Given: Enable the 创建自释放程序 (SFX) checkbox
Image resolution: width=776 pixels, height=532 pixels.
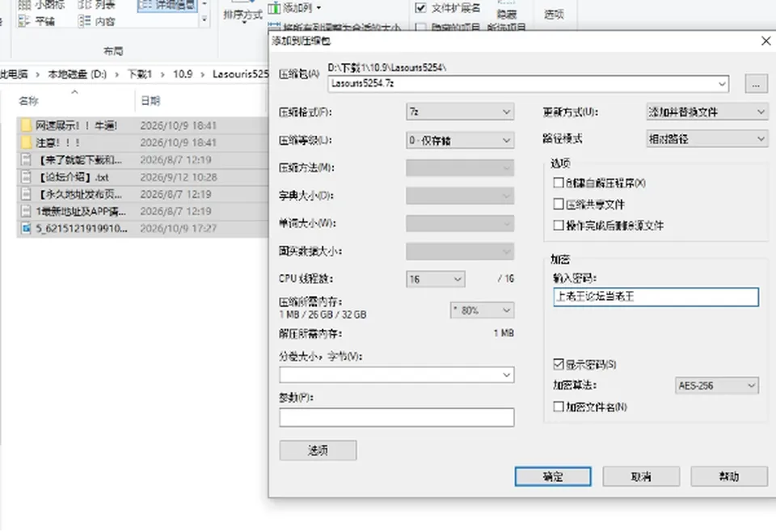Looking at the screenshot, I should [x=559, y=183].
